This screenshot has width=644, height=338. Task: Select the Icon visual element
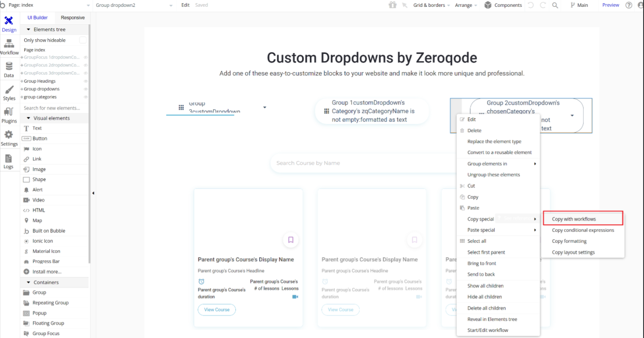(x=37, y=149)
